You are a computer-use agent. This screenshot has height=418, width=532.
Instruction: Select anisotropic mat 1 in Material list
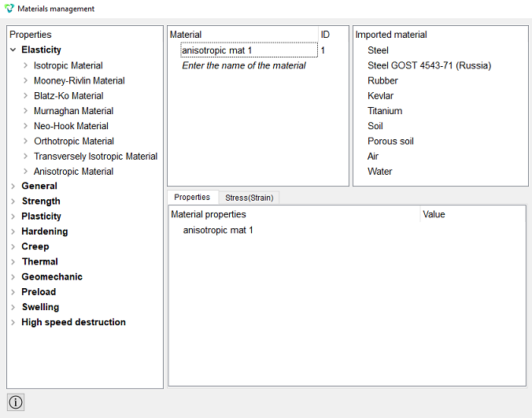click(249, 50)
